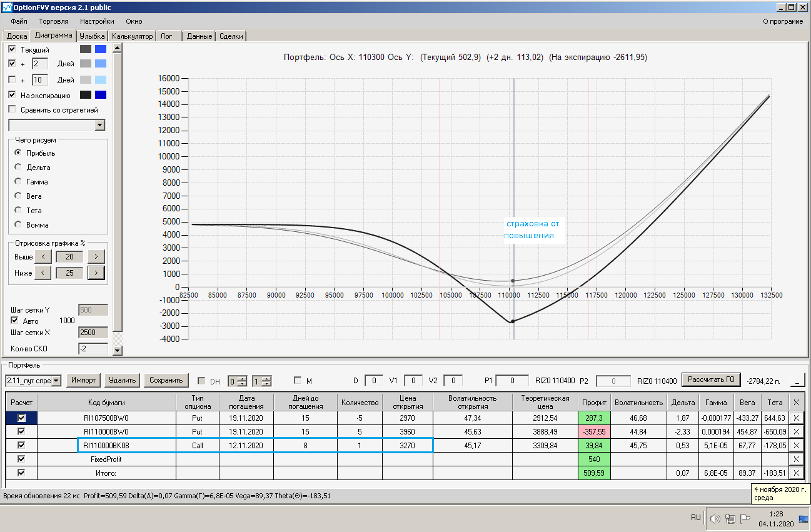The width and height of the screenshot is (811, 532).
Task: Uncheck Расчет for row RI107500BW0
Action: [x=22, y=417]
